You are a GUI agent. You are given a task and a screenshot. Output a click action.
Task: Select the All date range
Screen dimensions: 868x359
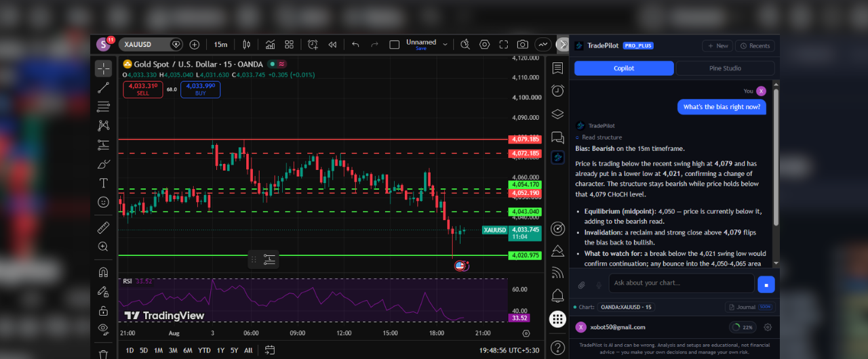tap(248, 350)
